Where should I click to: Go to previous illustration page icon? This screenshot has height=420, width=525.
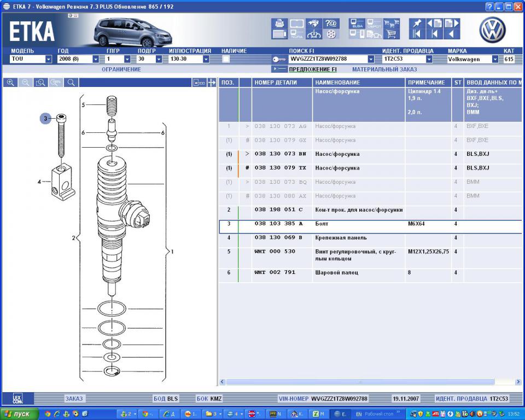coord(434,24)
